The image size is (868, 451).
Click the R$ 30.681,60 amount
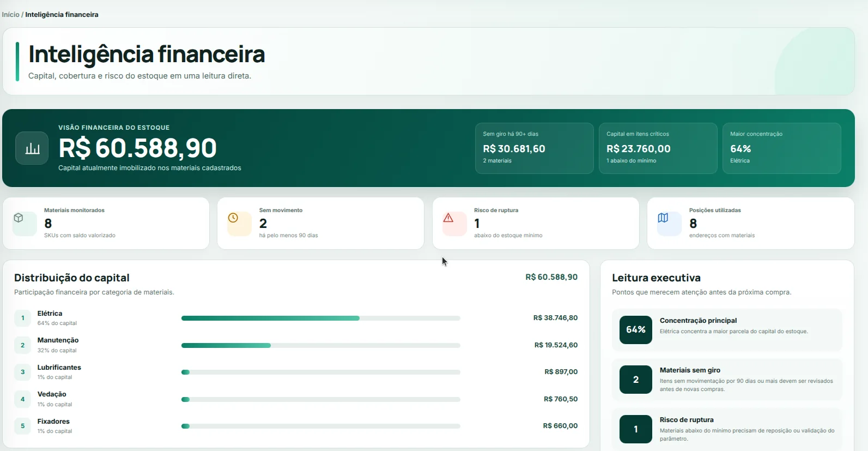pos(514,149)
